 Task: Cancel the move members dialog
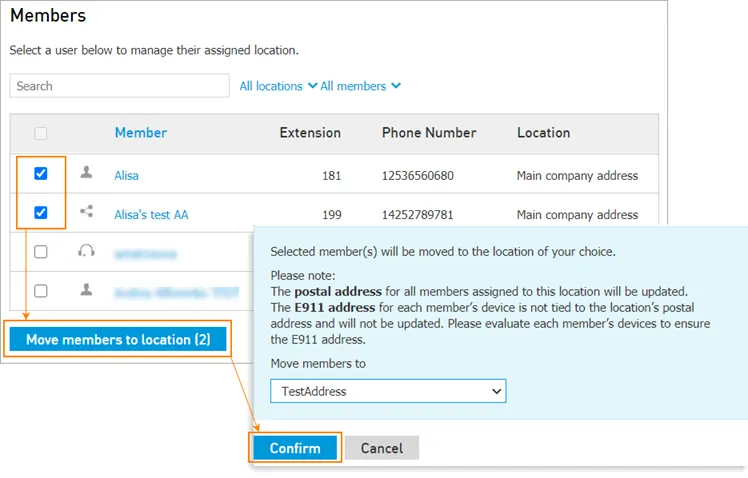tap(382, 448)
